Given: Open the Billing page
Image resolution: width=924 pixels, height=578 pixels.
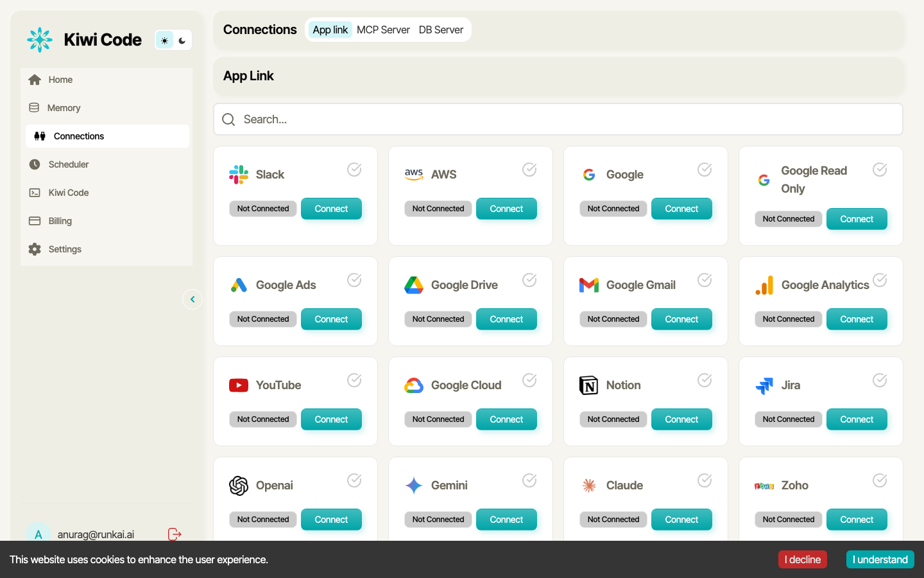Looking at the screenshot, I should pyautogui.click(x=107, y=221).
